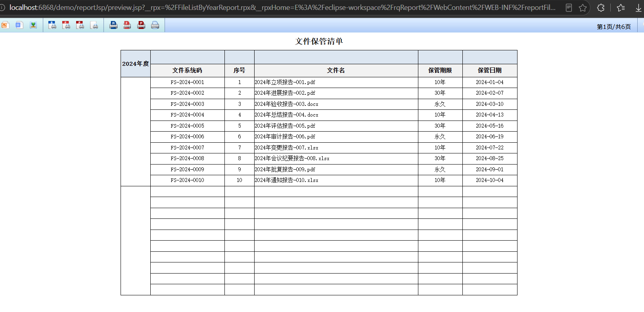
Task: Click the localhost address bar URL
Action: point(282,8)
